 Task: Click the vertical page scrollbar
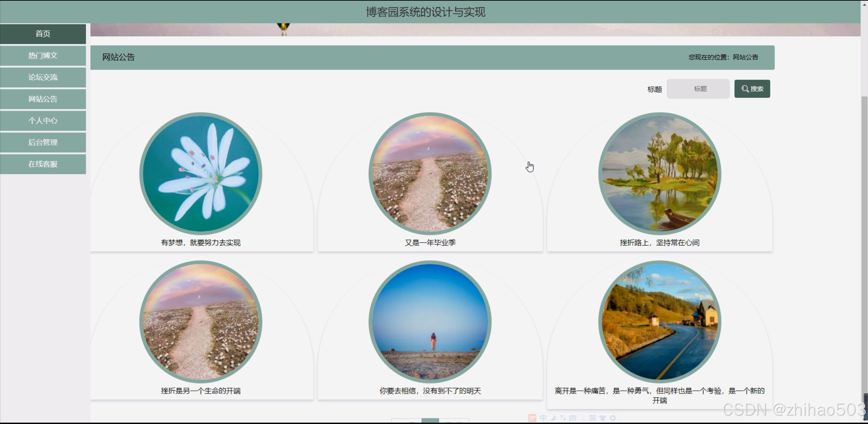[x=864, y=237]
